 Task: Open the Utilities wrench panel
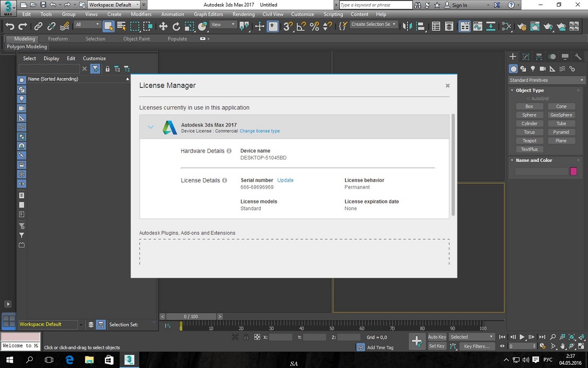pyautogui.click(x=578, y=57)
